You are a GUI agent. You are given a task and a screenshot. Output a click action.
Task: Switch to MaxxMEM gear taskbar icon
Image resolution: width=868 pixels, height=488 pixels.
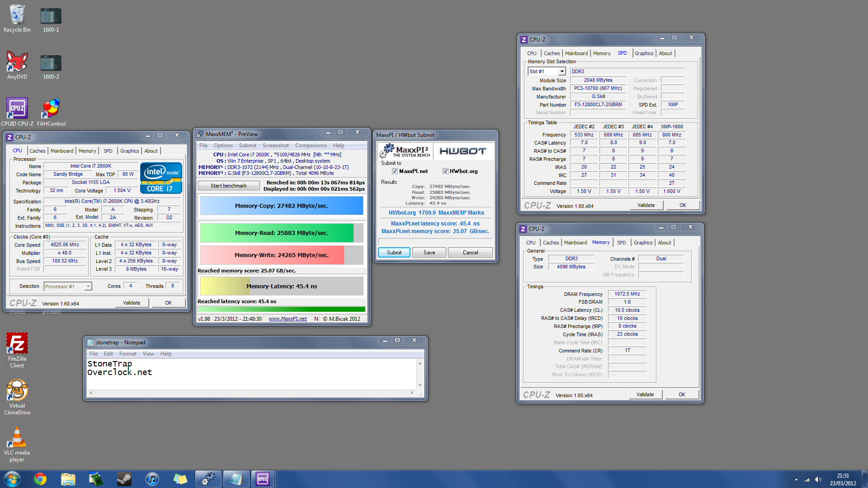pyautogui.click(x=208, y=479)
